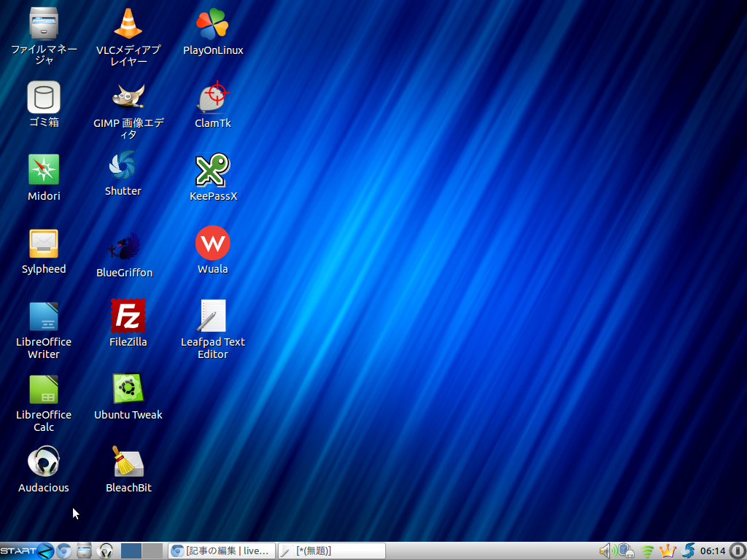Switch to the second workspace in pager
This screenshot has height=560, width=747.
[152, 551]
